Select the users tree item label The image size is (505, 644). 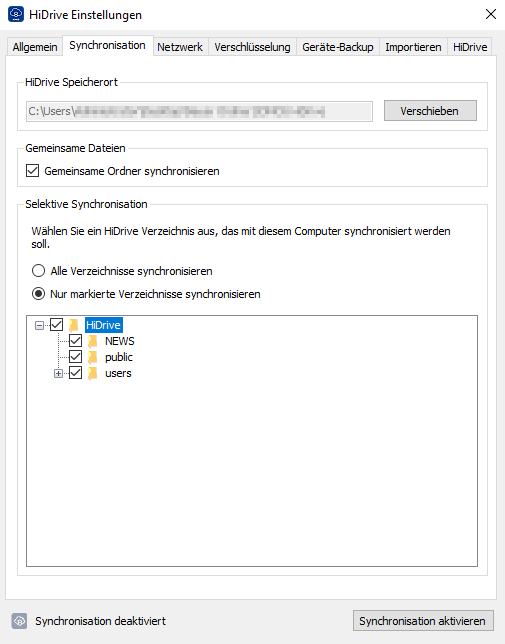coord(118,373)
